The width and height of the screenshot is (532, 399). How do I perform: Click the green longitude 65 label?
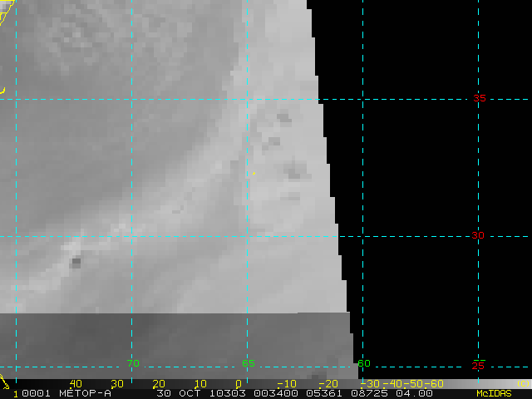248,363
